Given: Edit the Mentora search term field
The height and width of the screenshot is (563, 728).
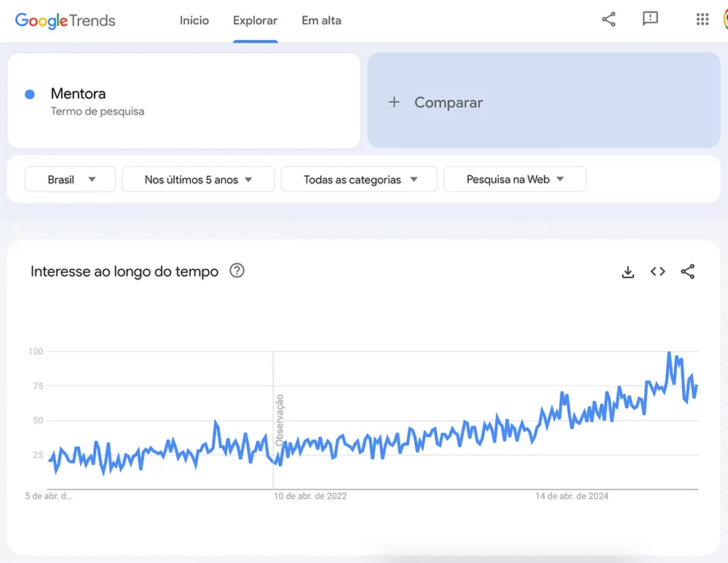Looking at the screenshot, I should [184, 100].
